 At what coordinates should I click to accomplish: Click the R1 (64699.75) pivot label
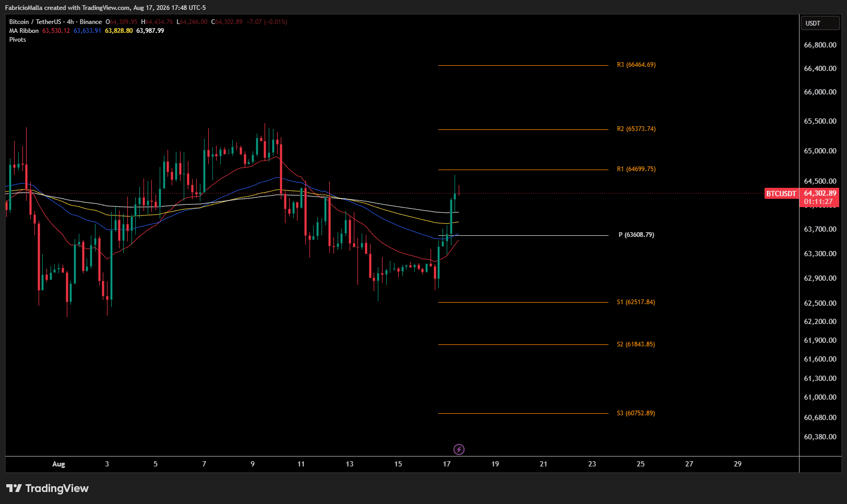tap(636, 169)
